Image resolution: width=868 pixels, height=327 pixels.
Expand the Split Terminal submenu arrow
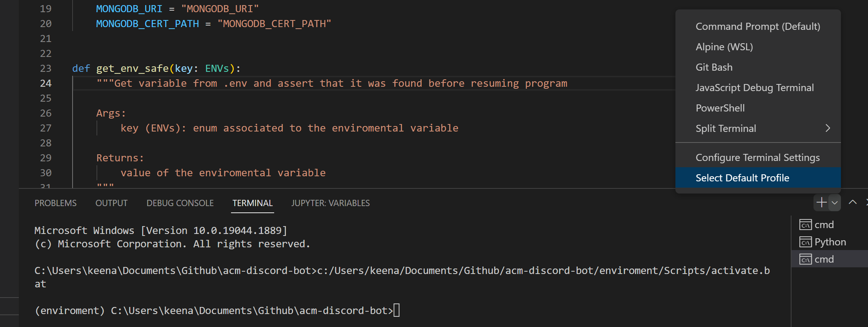click(x=828, y=128)
